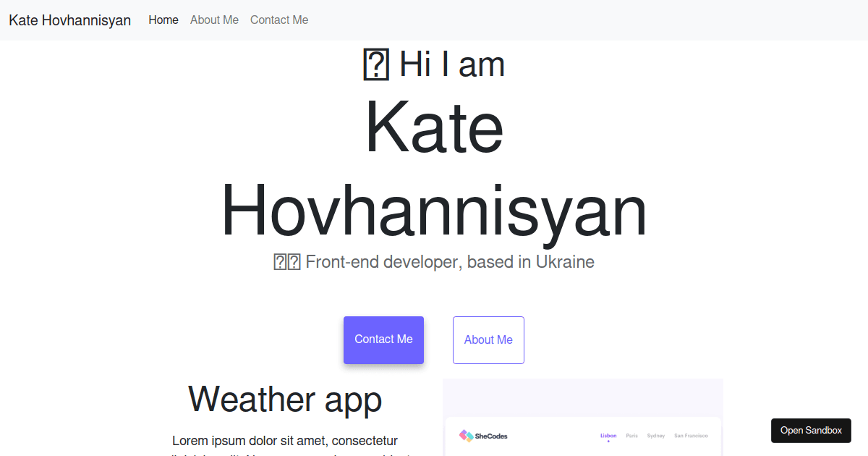Click the Weather app section heading
Screen dimensions: 868x456
coord(284,400)
